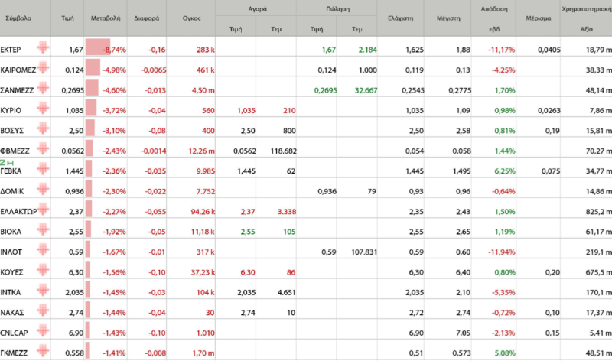Click the ΚΟΥΕΣ price cell 6,30
Image resolution: width=612 pixels, height=364 pixels.
76,272
